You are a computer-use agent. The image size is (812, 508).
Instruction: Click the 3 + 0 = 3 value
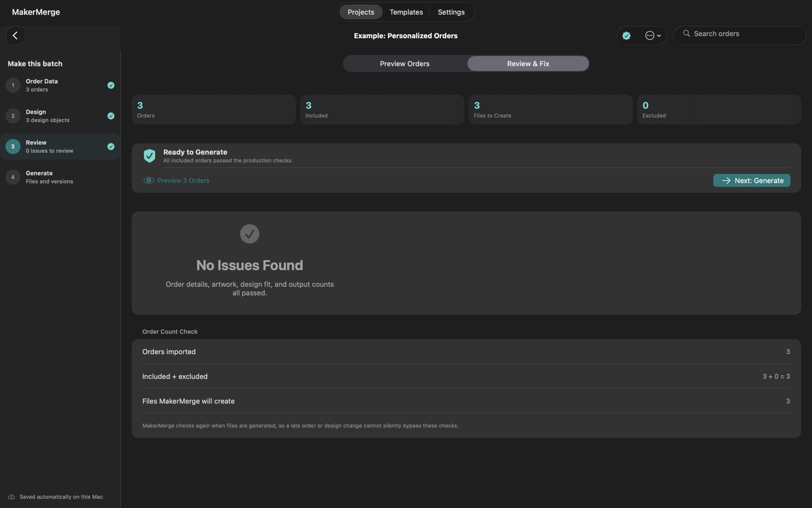776,376
